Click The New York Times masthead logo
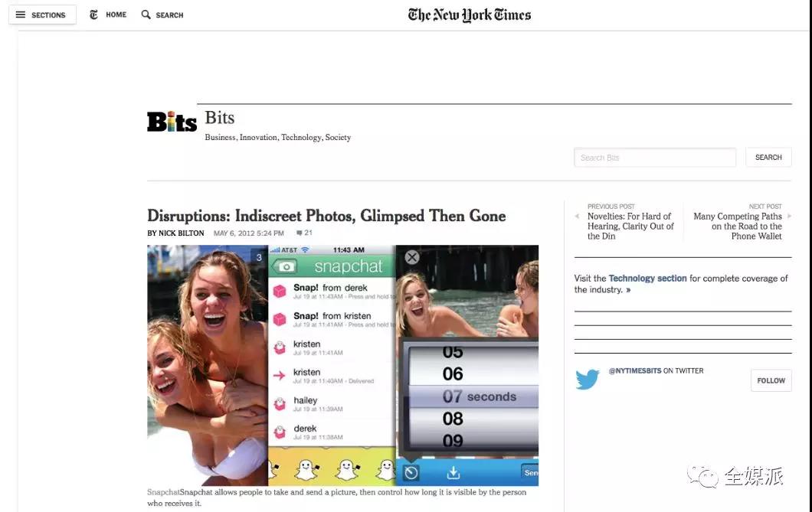The height and width of the screenshot is (512, 812). (x=469, y=15)
